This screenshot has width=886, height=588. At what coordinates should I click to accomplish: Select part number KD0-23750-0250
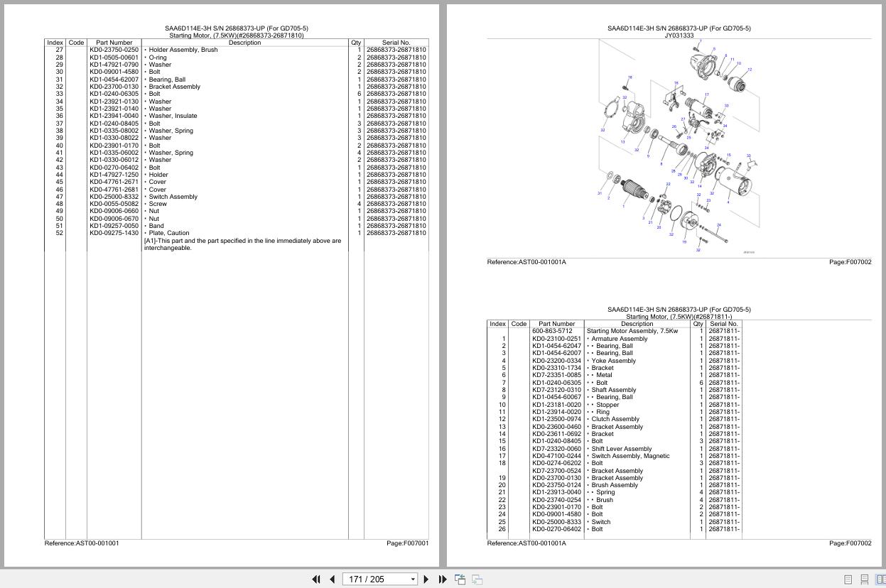114,50
